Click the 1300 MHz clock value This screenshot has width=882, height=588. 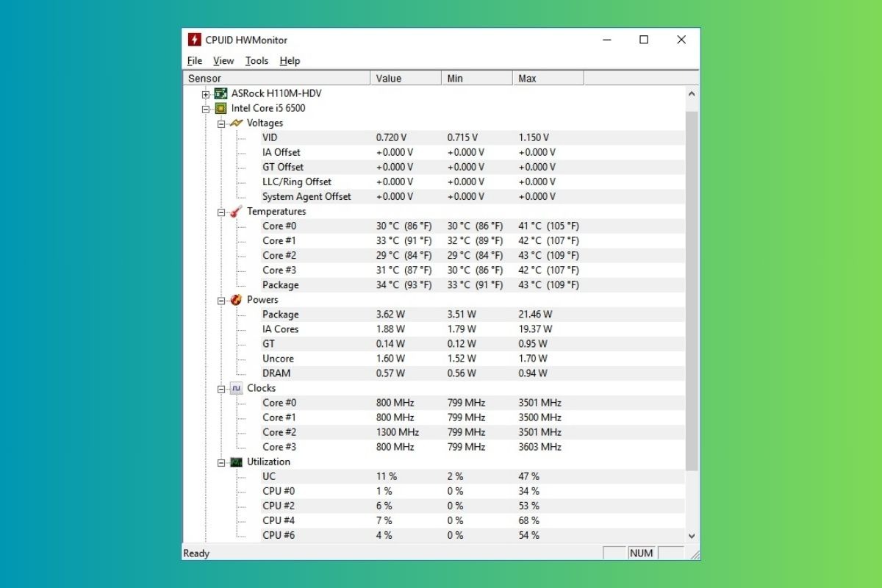point(398,432)
